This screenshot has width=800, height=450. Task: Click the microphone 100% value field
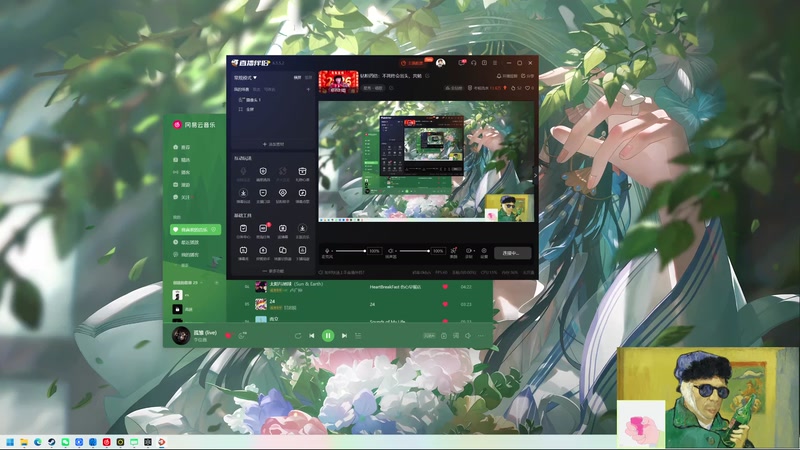pyautogui.click(x=374, y=251)
